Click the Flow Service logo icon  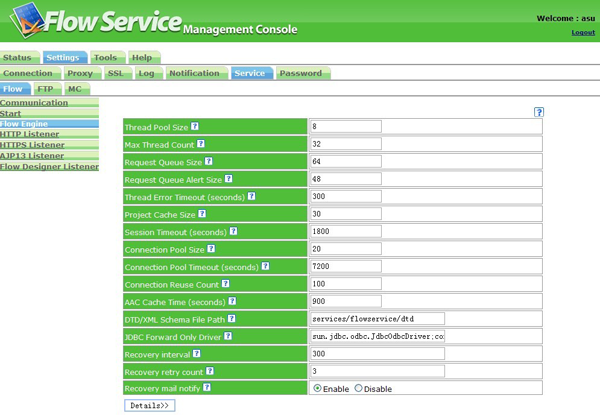pos(26,20)
